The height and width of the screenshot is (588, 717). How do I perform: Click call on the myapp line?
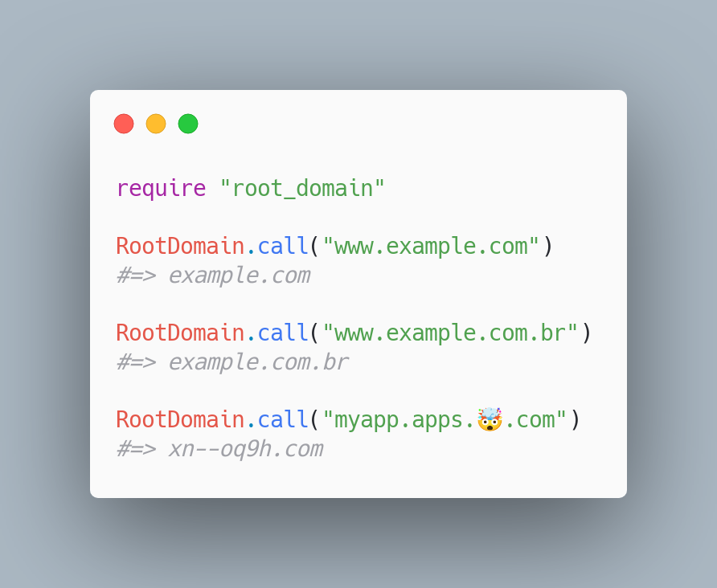click(x=283, y=419)
